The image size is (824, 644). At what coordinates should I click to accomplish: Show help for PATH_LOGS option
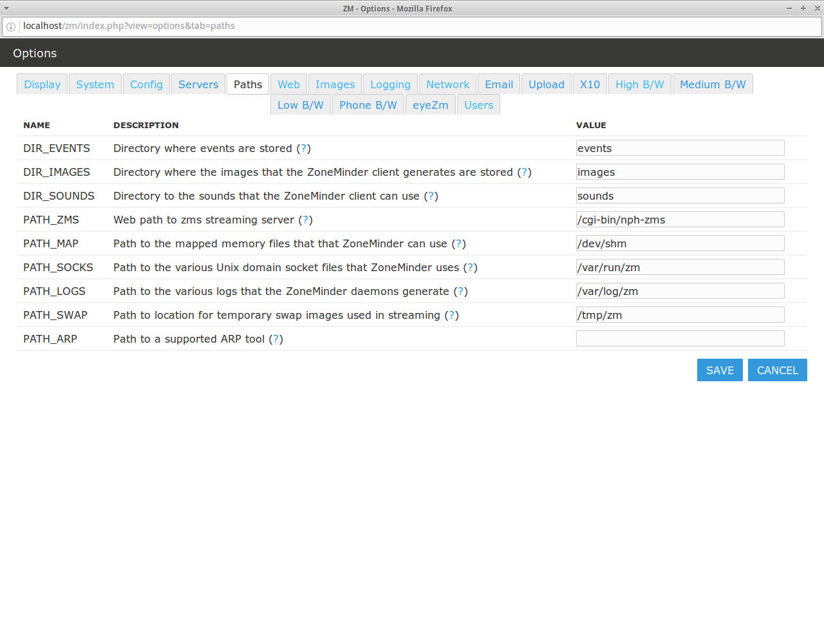point(461,291)
